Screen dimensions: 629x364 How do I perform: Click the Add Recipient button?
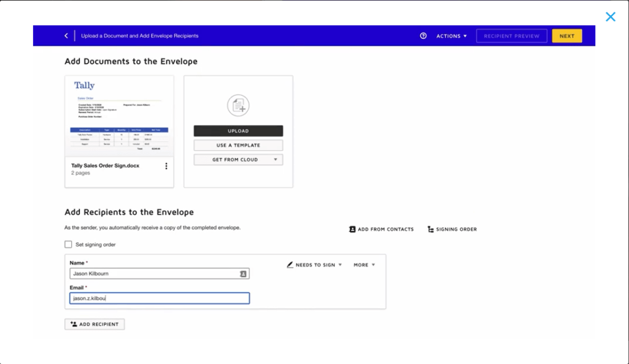point(94,324)
